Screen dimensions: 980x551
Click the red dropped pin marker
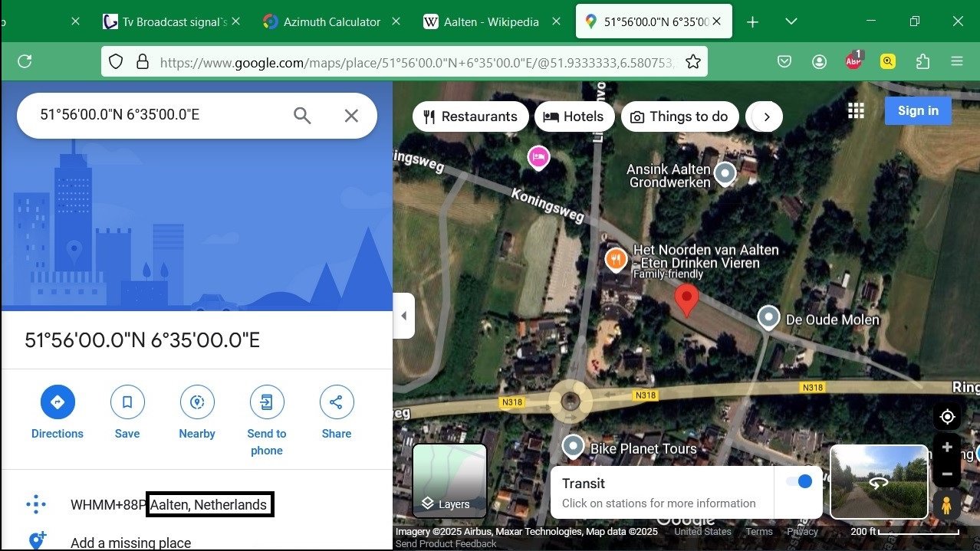(x=686, y=300)
